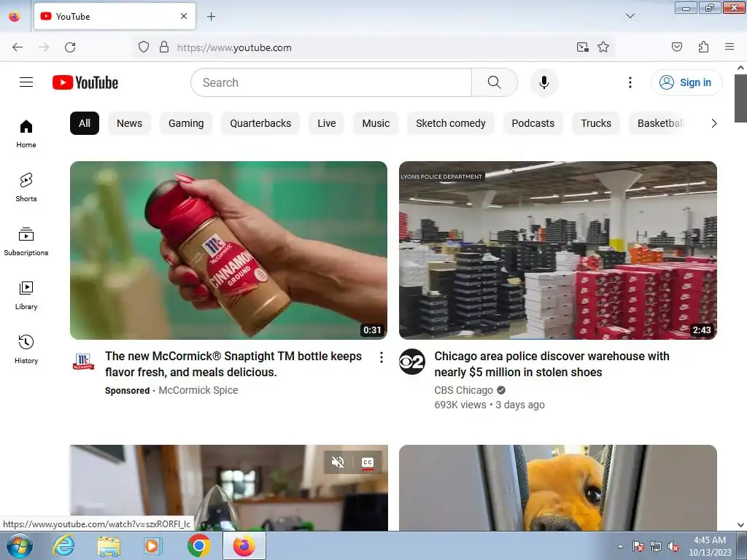Select the All filter chip
Viewport: 747px width, 560px height.
pos(85,123)
